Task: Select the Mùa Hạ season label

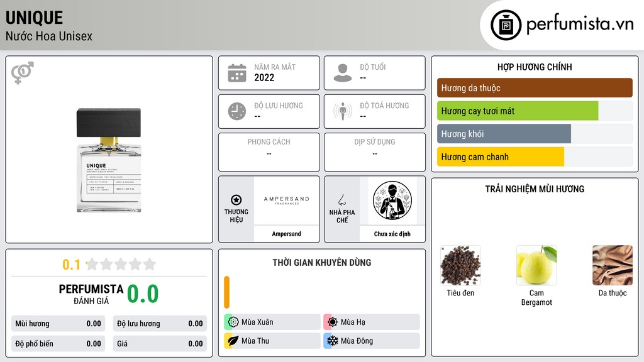Action: point(353,322)
